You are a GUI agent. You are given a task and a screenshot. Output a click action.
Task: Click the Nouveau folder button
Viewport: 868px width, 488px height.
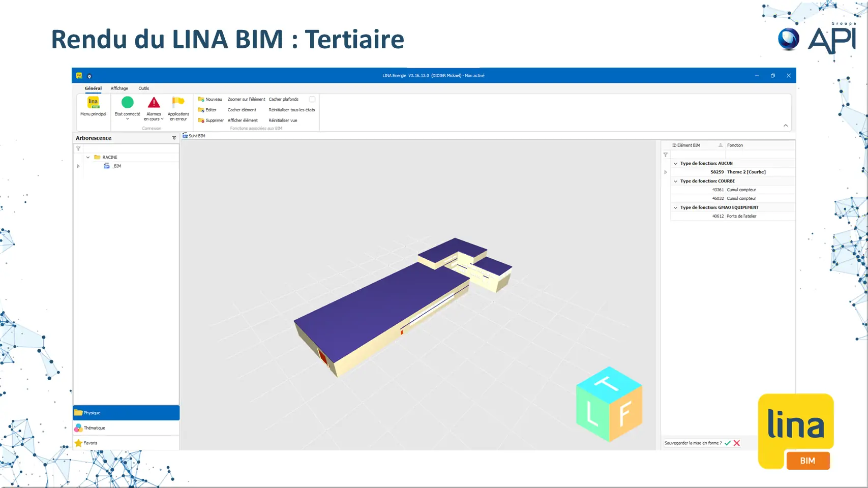[x=210, y=99]
